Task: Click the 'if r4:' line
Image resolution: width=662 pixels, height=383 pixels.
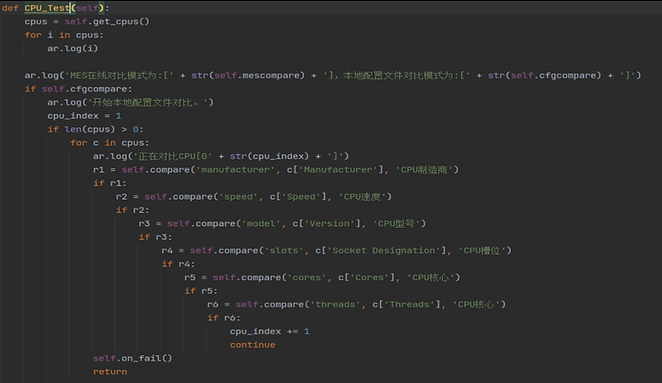Action: tap(178, 264)
